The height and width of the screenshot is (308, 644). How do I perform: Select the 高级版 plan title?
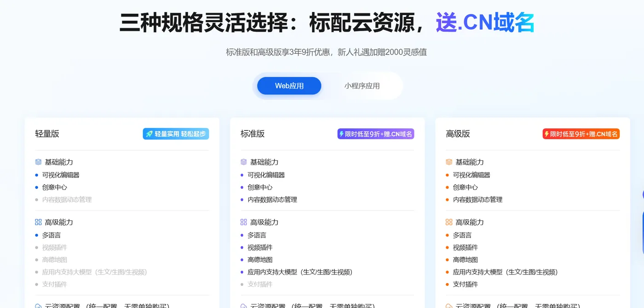[458, 134]
